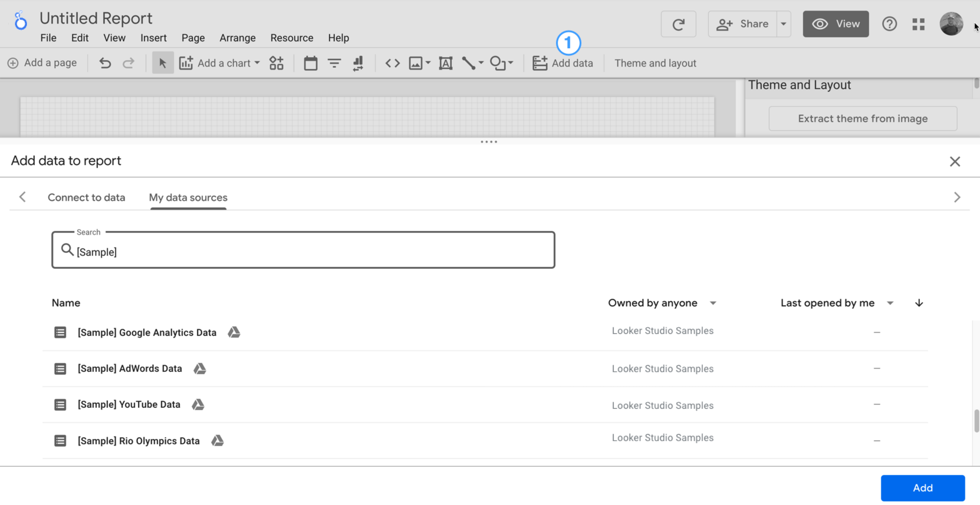
Task: Click Add button to confirm data source
Action: (x=923, y=488)
